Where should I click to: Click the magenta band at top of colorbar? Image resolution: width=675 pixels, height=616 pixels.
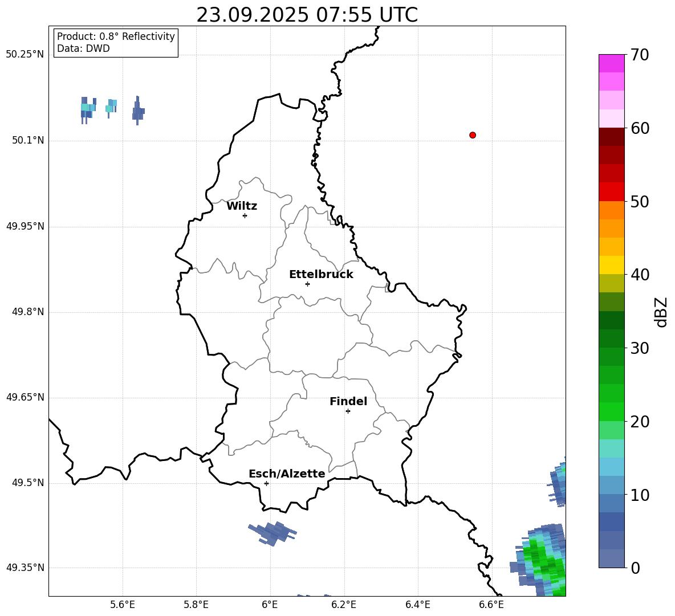pos(611,63)
